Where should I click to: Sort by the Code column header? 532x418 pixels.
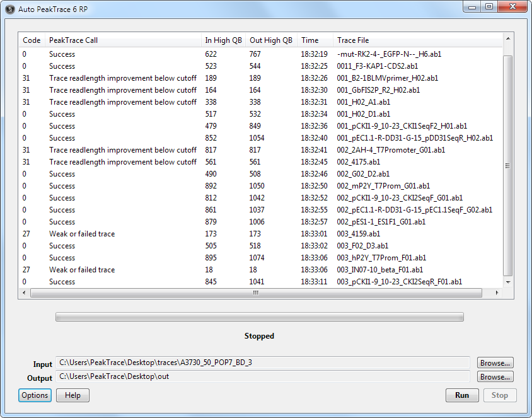[32, 40]
